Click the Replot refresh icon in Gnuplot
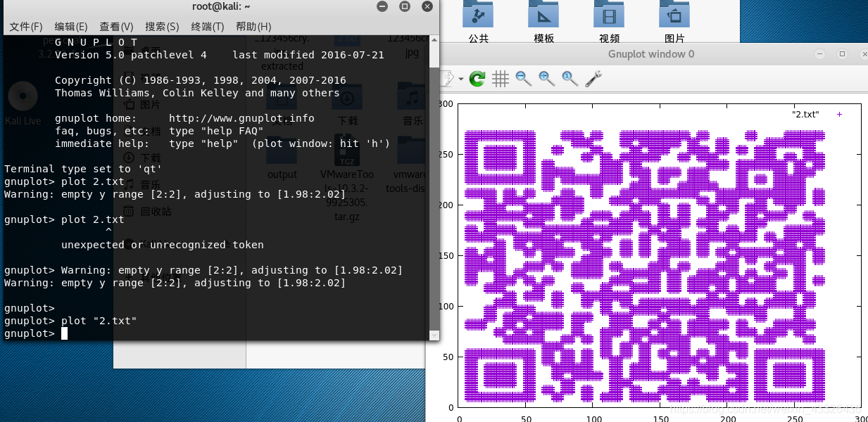868x422 pixels. tap(478, 79)
